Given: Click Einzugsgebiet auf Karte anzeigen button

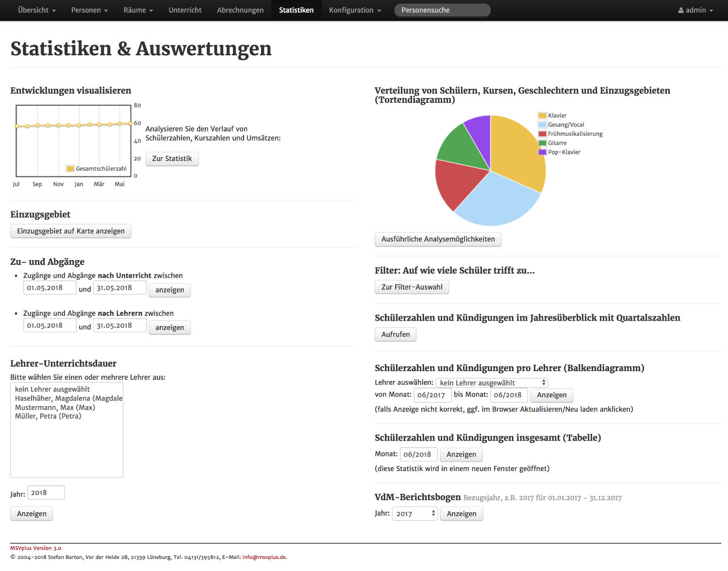Looking at the screenshot, I should (x=71, y=231).
